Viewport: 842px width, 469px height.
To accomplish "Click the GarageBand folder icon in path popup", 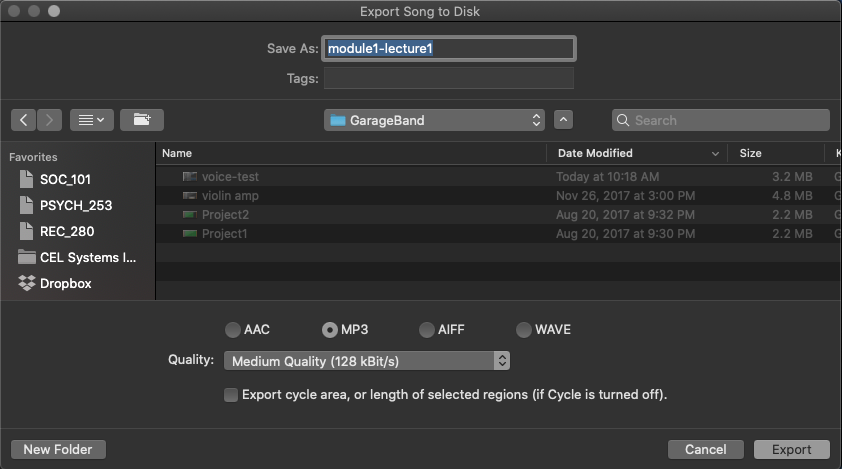I will (338, 120).
